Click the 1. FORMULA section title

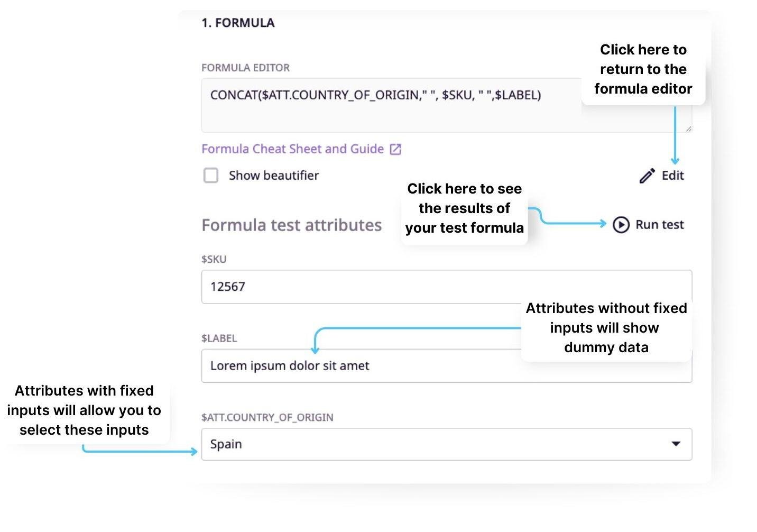point(238,22)
